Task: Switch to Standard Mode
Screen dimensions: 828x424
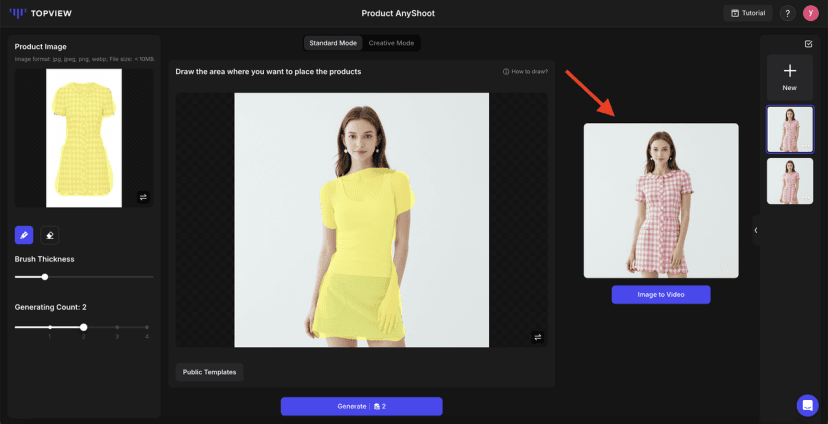Action: point(333,43)
